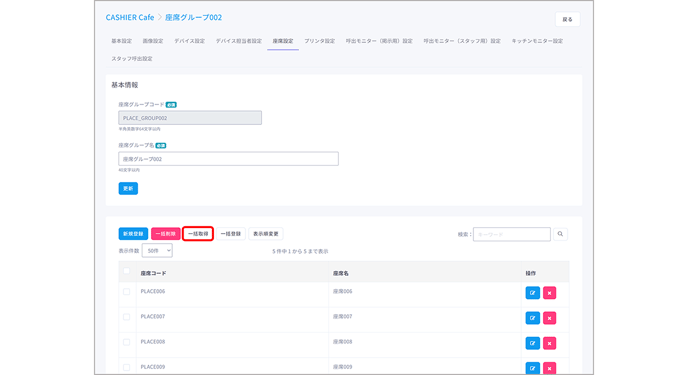This screenshot has width=688, height=375.
Task: Open the 呼出モニター（掲示用）設定 tab
Action: 379,41
